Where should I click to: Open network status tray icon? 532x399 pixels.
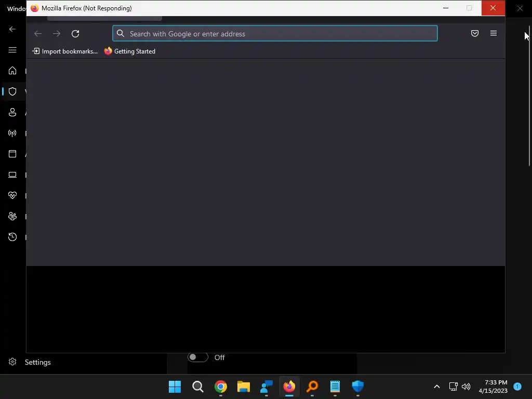pyautogui.click(x=453, y=387)
